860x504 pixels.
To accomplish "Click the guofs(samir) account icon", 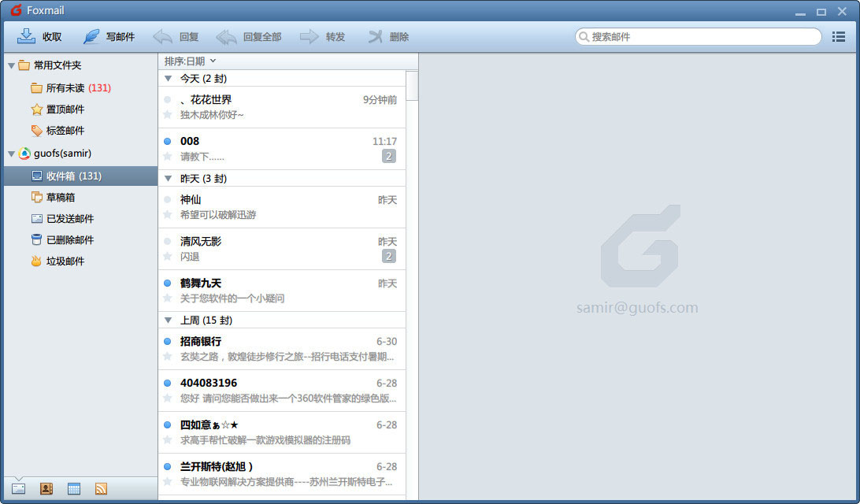I will pyautogui.click(x=24, y=154).
